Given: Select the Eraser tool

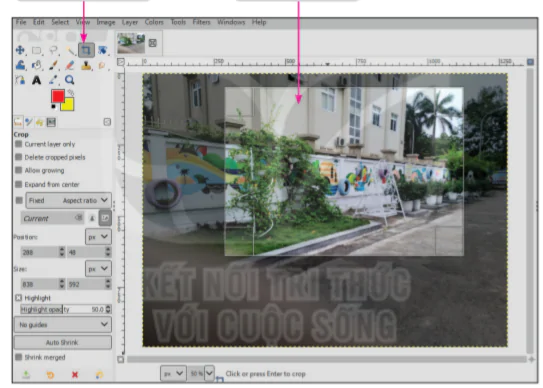Looking at the screenshot, I should click(x=70, y=65).
